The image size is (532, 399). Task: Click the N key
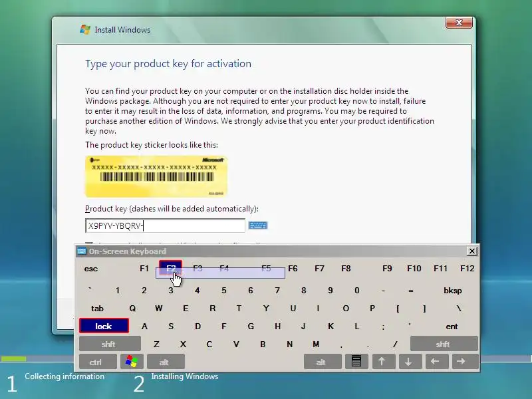click(289, 344)
